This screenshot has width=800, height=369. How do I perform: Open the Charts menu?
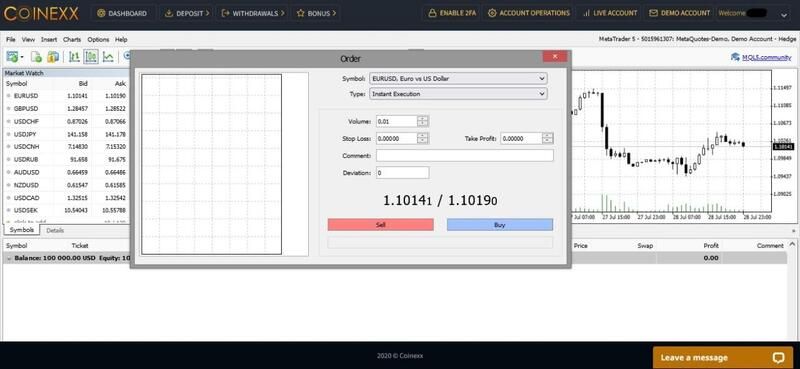tap(72, 39)
